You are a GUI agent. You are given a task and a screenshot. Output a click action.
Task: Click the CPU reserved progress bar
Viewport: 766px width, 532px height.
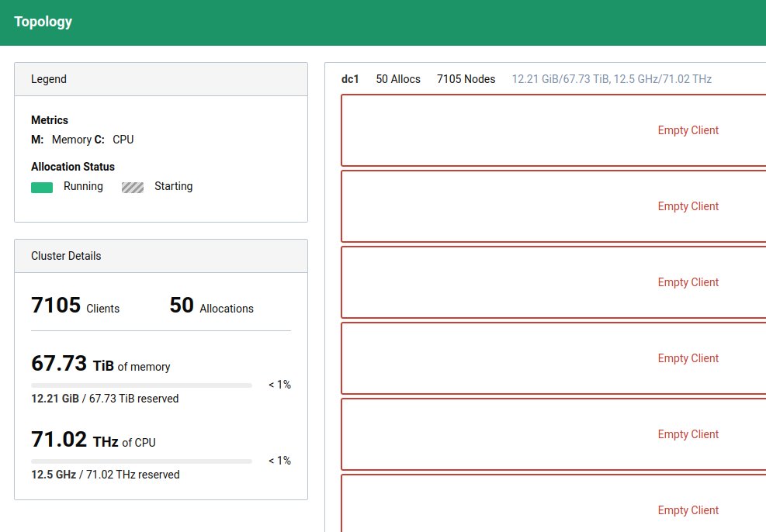click(x=141, y=461)
